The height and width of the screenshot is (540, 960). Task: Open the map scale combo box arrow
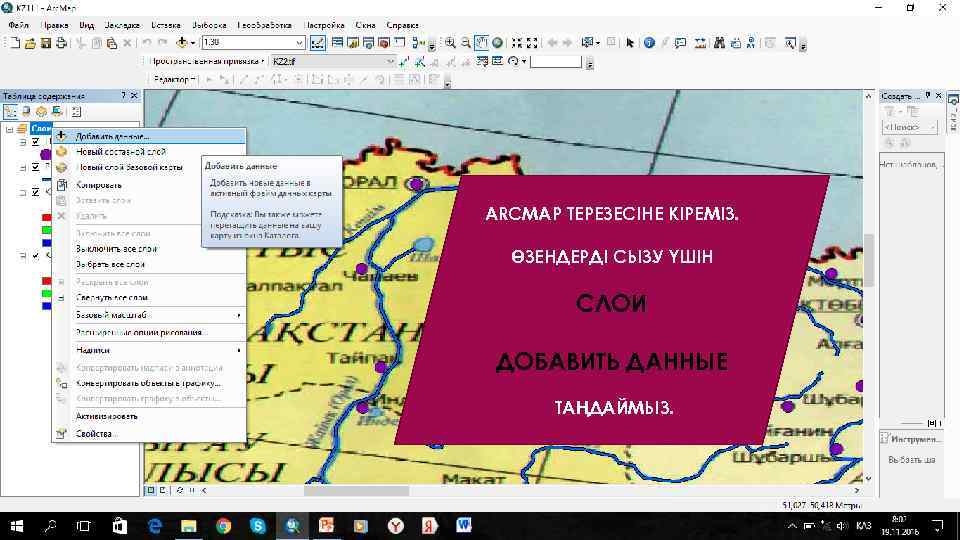(x=299, y=42)
